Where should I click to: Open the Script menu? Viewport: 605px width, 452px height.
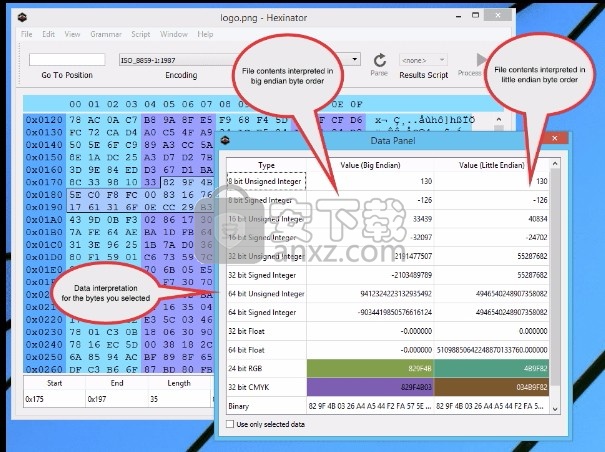click(x=140, y=34)
